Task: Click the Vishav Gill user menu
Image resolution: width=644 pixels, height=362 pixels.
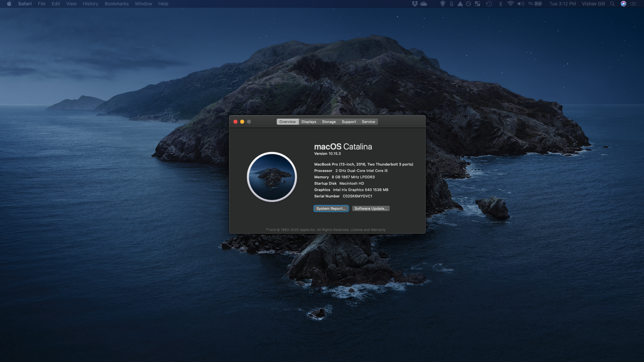Action: [x=593, y=4]
